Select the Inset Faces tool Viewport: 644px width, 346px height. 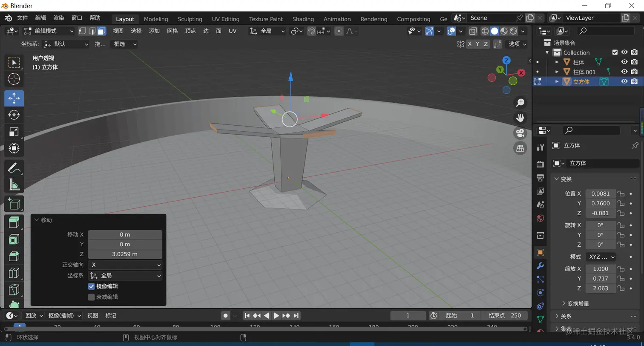pos(14,239)
